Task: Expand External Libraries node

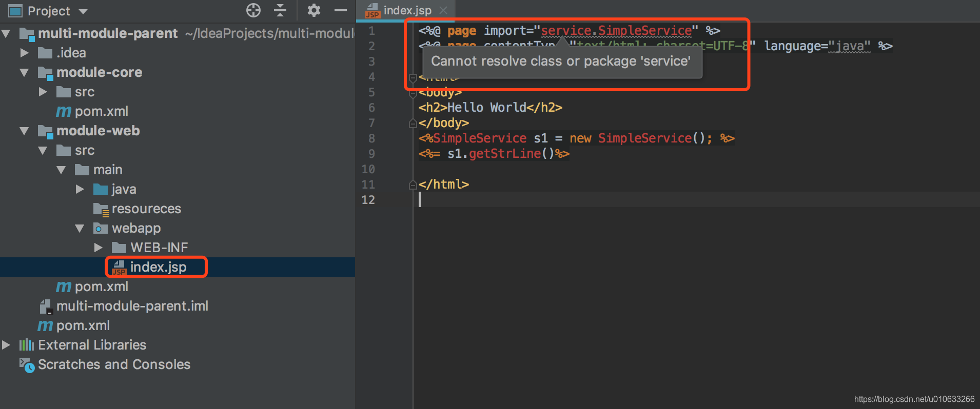Action: point(6,345)
